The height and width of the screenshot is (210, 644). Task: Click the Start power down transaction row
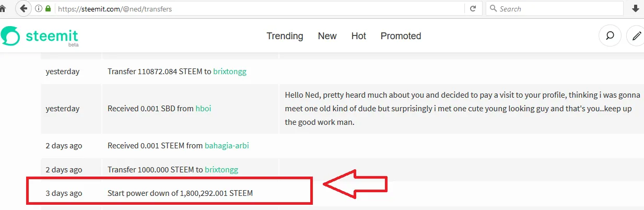180,193
